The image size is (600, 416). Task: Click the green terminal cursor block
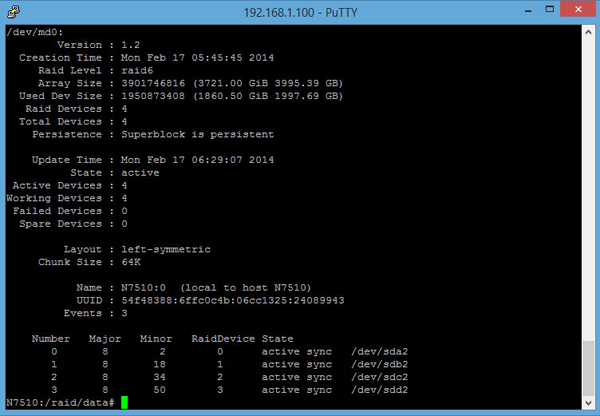point(124,403)
